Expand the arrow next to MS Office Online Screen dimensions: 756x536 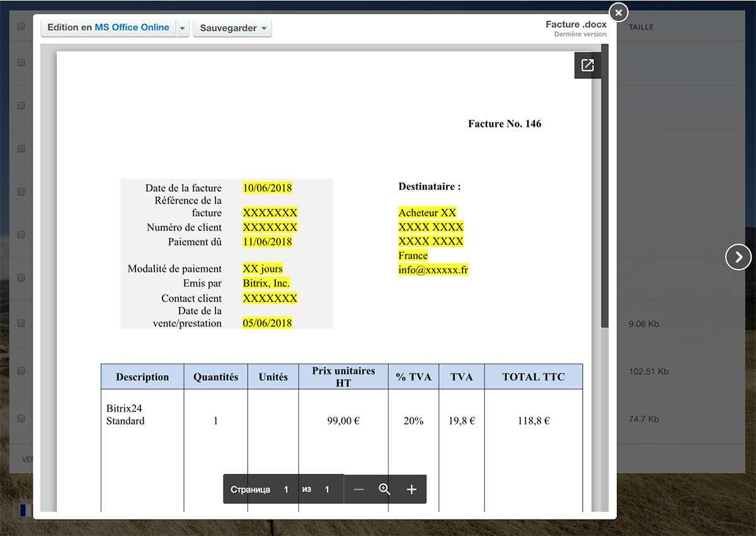[182, 28]
